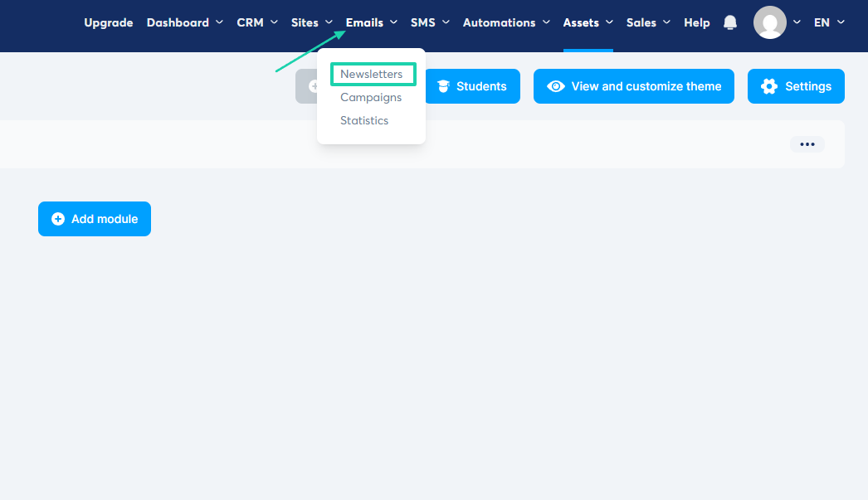The width and height of the screenshot is (868, 500).
Task: Expand the Sales menu chevron
Action: 666,22
